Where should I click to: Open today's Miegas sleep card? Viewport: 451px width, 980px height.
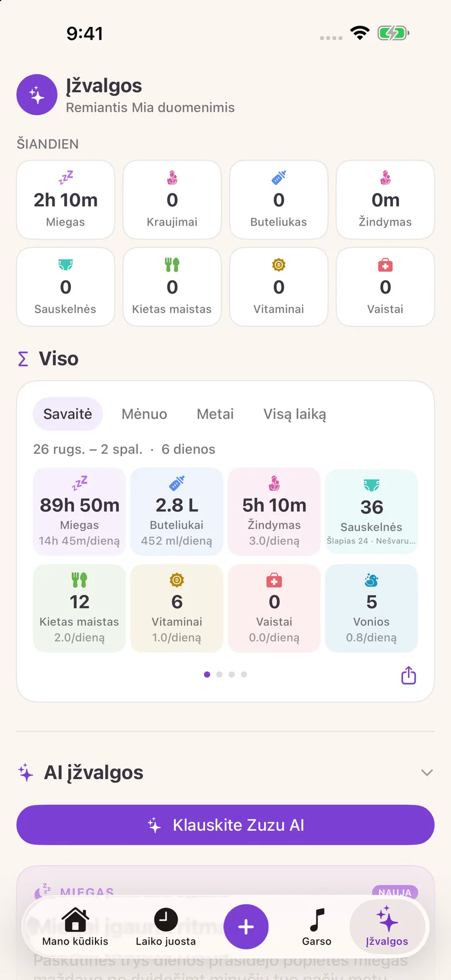pyautogui.click(x=66, y=200)
